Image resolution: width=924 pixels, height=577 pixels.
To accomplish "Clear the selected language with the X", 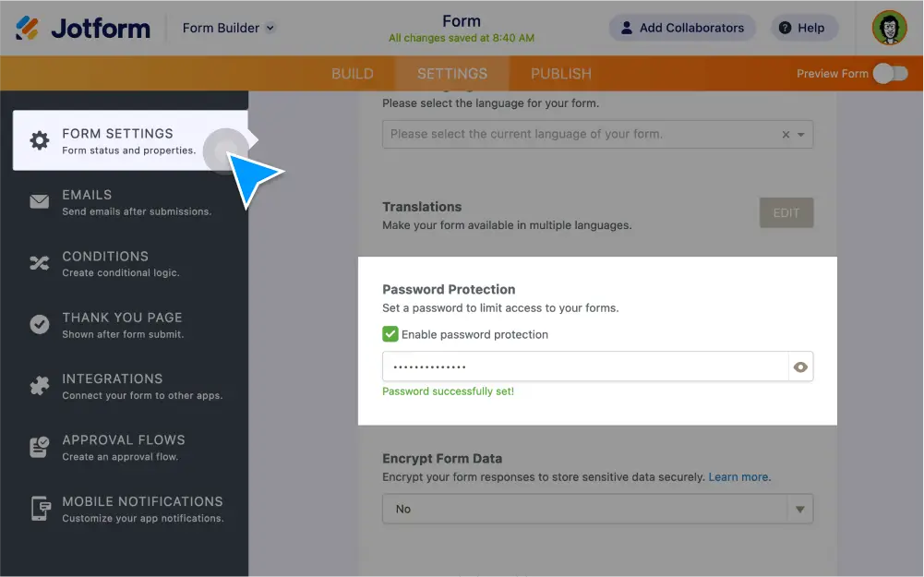I will pyautogui.click(x=786, y=134).
